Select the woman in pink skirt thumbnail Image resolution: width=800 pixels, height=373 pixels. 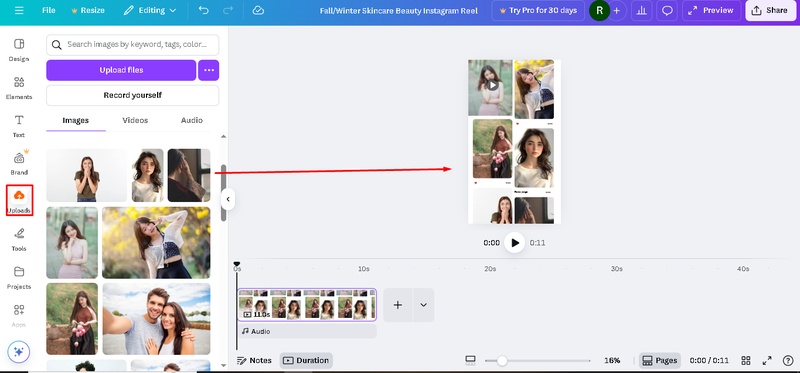(72, 242)
